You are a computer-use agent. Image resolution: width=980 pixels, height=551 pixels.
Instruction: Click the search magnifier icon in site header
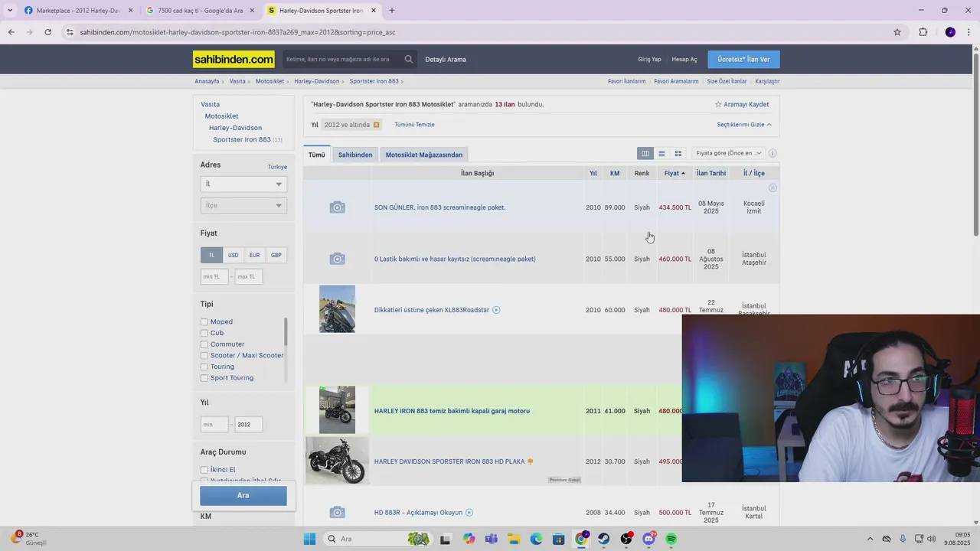(409, 59)
